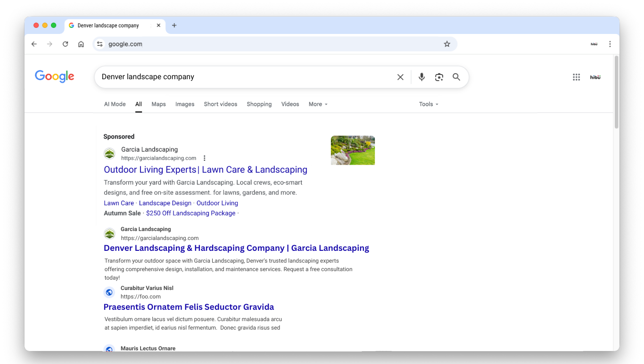Image resolution: width=644 pixels, height=364 pixels.
Task: Clear the search query with X icon
Action: [x=400, y=77]
